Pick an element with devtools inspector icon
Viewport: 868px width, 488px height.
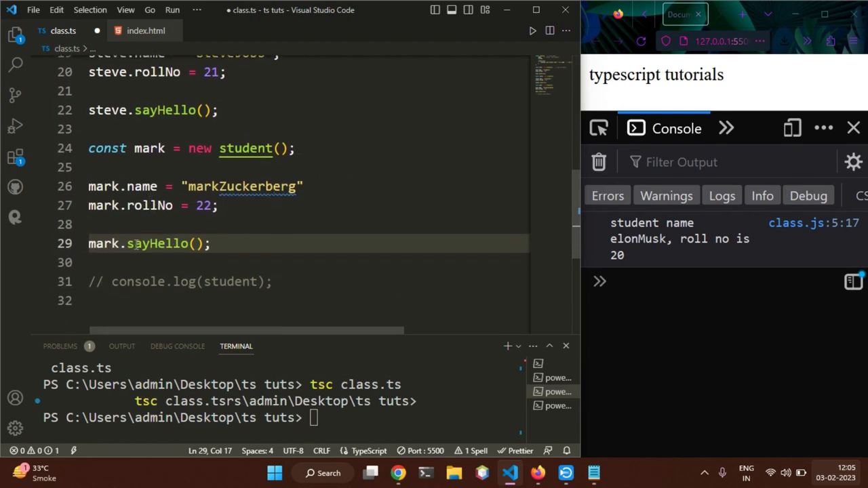tap(599, 128)
